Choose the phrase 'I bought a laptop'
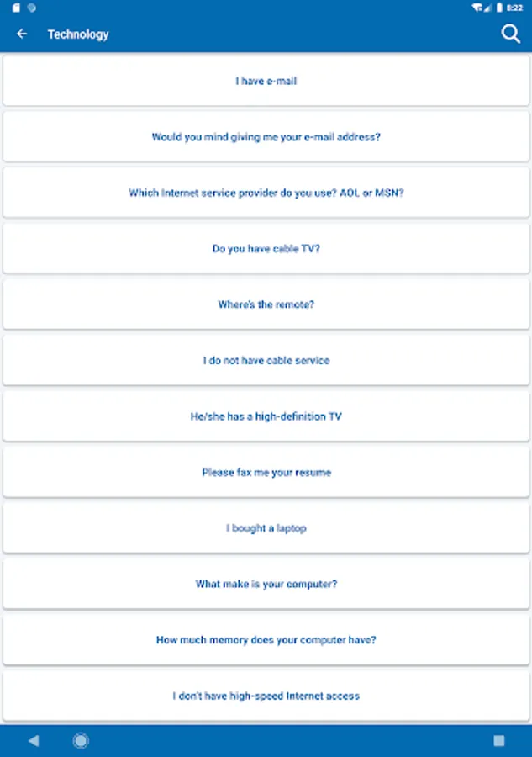Image resolution: width=532 pixels, height=757 pixels. pos(266,527)
